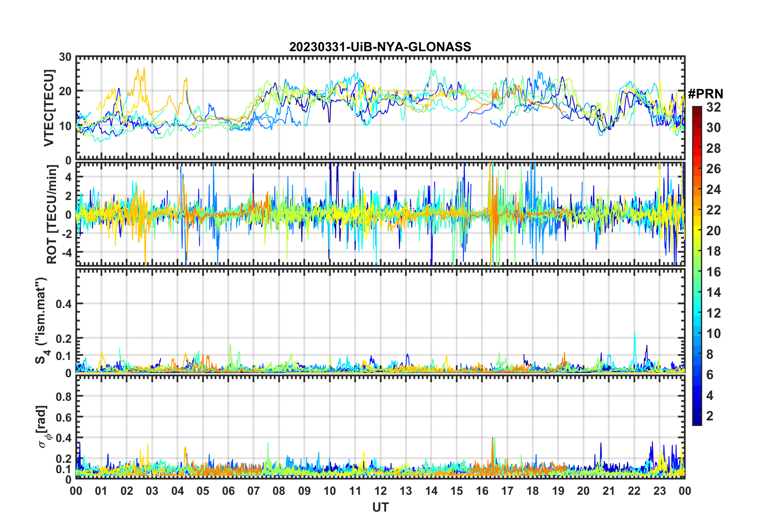Click the 06 hour tick on UT axis

[228, 491]
